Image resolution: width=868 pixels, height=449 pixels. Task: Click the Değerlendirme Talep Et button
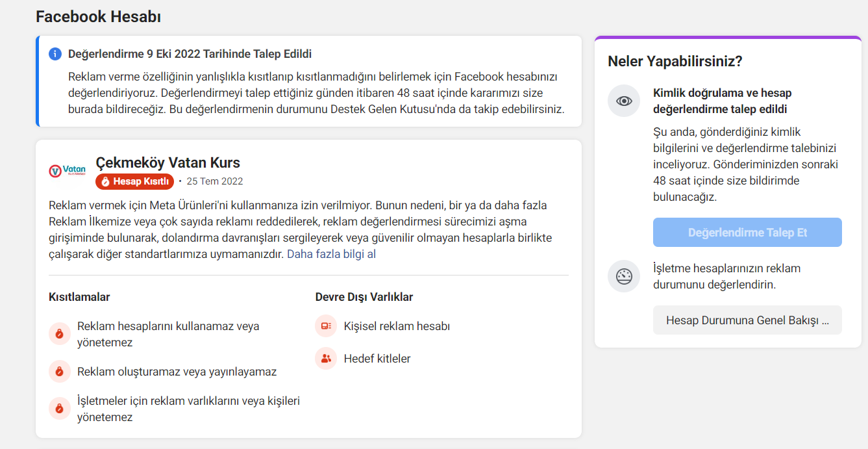click(x=747, y=233)
